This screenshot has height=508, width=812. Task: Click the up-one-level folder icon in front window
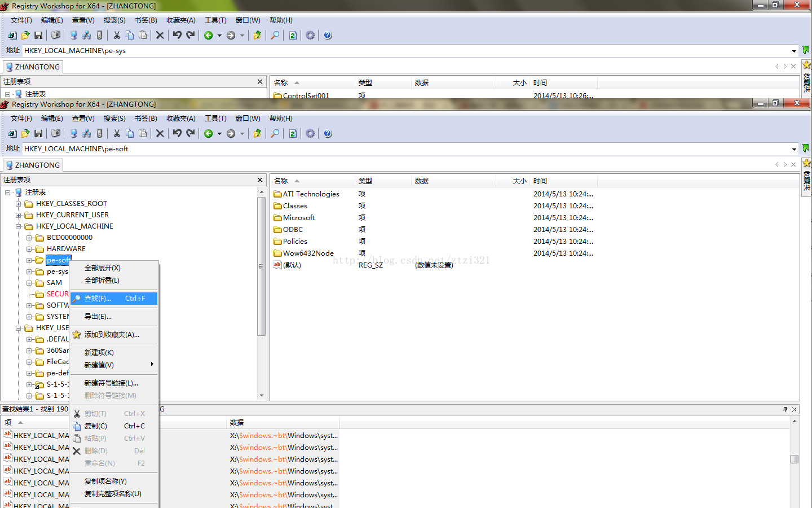coord(257,133)
